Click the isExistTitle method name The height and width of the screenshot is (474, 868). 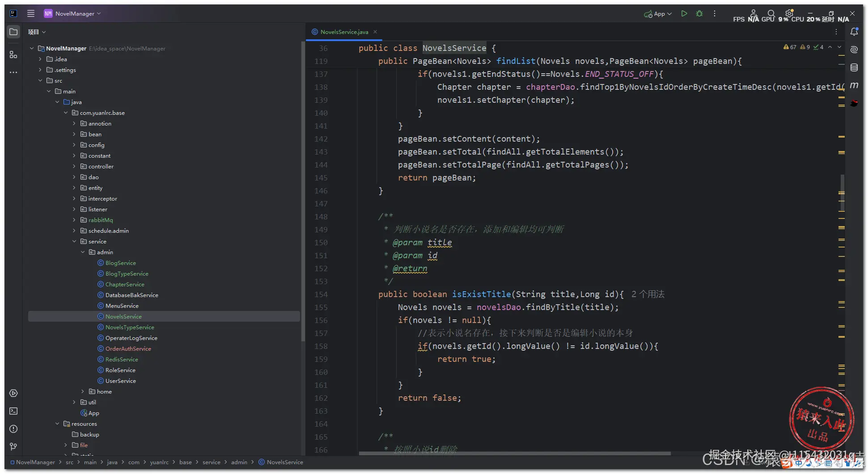coord(481,294)
